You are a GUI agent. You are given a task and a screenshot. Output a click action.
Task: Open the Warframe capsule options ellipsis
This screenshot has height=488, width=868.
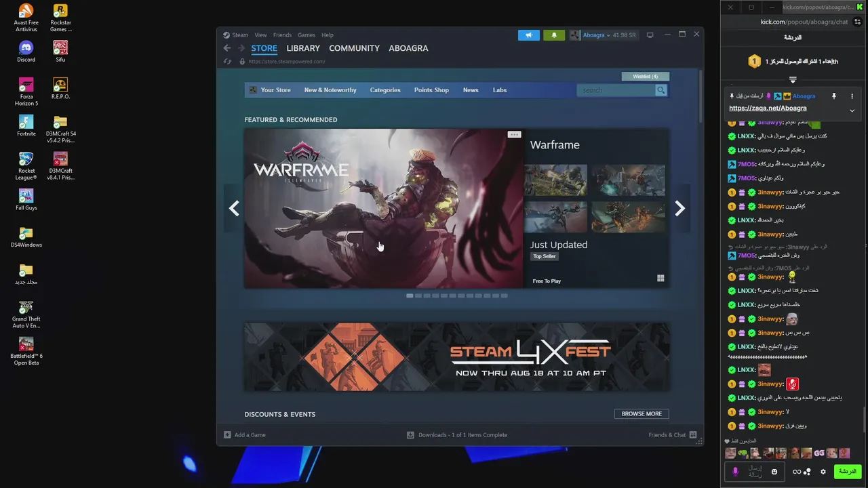514,134
